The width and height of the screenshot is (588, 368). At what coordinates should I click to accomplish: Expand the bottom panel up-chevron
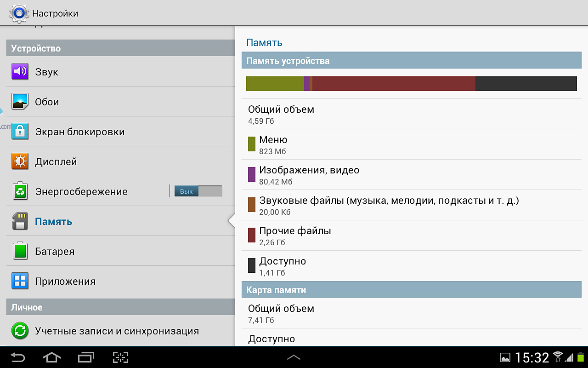point(294,357)
